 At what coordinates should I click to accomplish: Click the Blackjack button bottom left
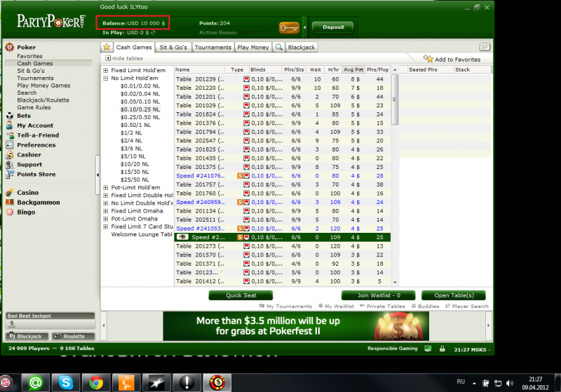coord(27,336)
